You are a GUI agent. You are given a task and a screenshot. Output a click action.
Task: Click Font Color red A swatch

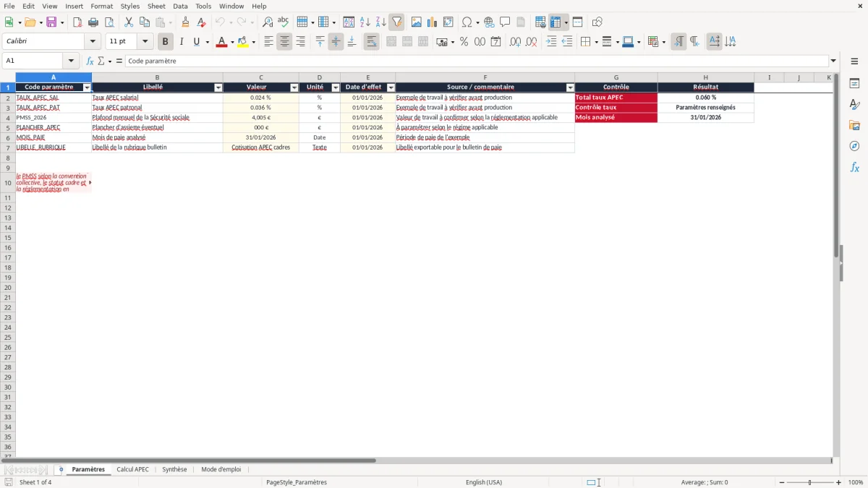coord(222,42)
